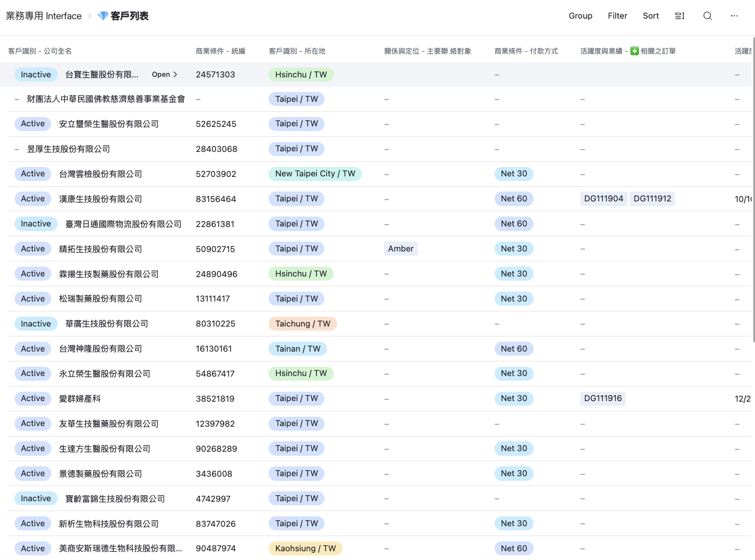Click the Net 60 tag for 台灣神隆

pyautogui.click(x=514, y=349)
